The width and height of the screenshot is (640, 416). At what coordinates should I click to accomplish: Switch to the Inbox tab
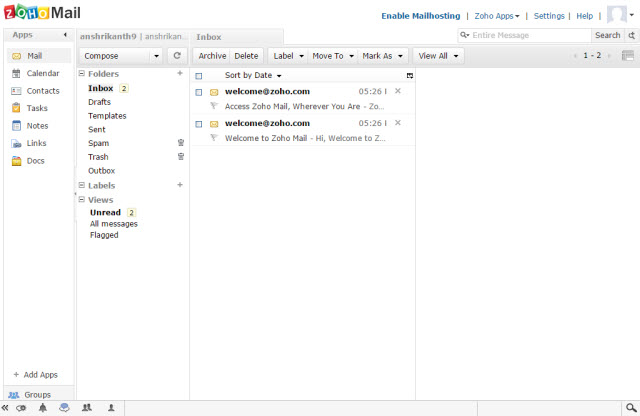(238, 37)
